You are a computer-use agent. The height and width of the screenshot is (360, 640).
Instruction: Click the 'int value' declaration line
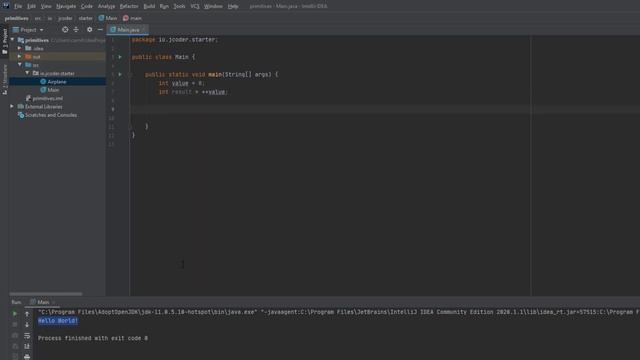181,83
